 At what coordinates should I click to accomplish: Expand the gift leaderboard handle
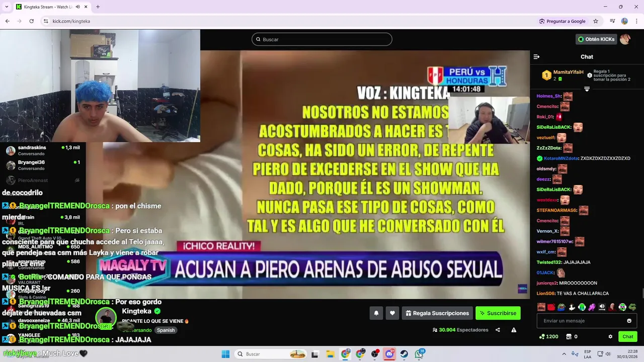[587, 89]
